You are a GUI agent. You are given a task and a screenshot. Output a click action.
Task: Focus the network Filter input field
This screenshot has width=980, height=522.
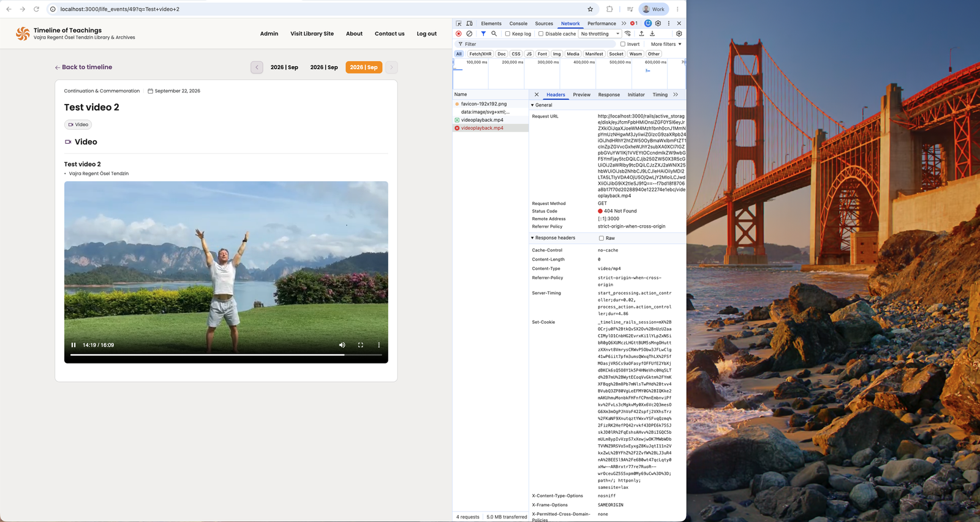pyautogui.click(x=536, y=44)
